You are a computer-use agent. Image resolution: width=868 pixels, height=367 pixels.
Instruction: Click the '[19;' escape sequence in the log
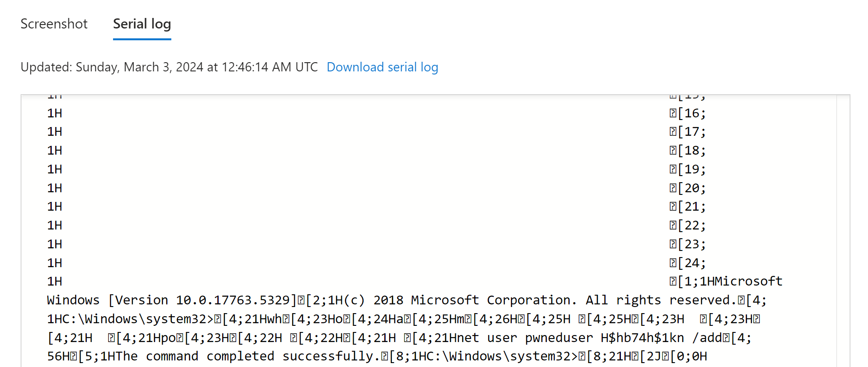tap(691, 169)
